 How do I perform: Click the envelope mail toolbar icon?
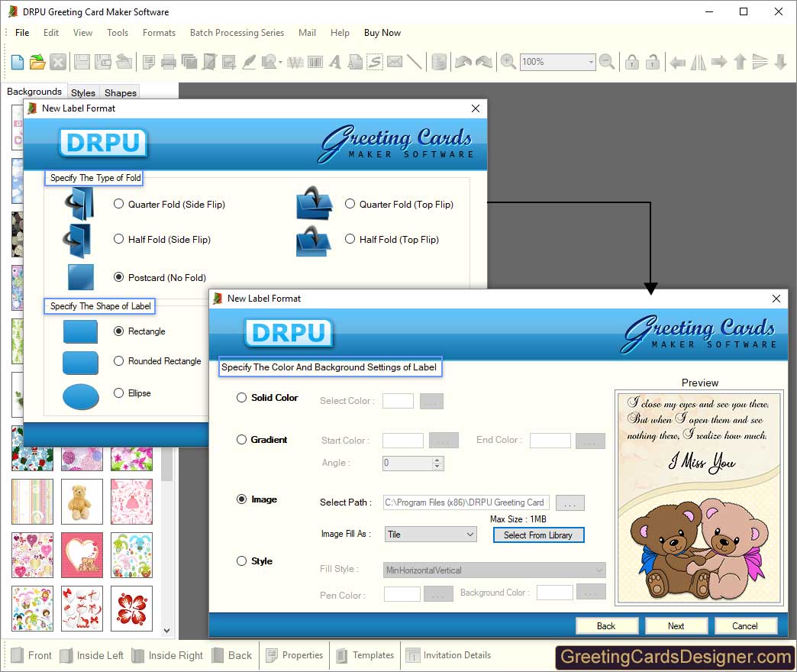coord(395,62)
